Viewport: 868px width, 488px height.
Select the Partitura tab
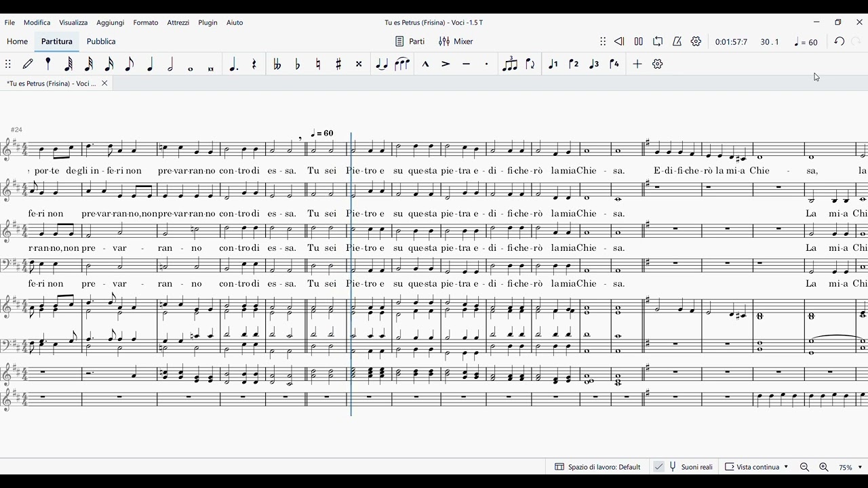[x=57, y=41]
